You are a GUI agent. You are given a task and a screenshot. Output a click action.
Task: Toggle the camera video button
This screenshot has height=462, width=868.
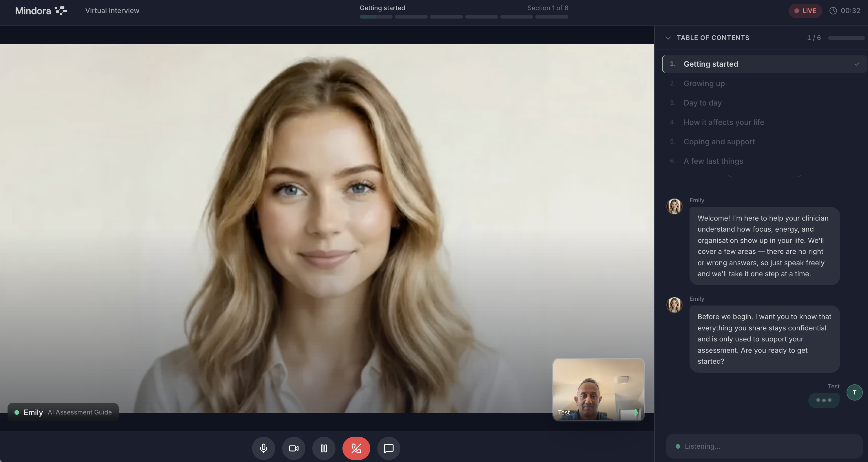[x=293, y=448]
